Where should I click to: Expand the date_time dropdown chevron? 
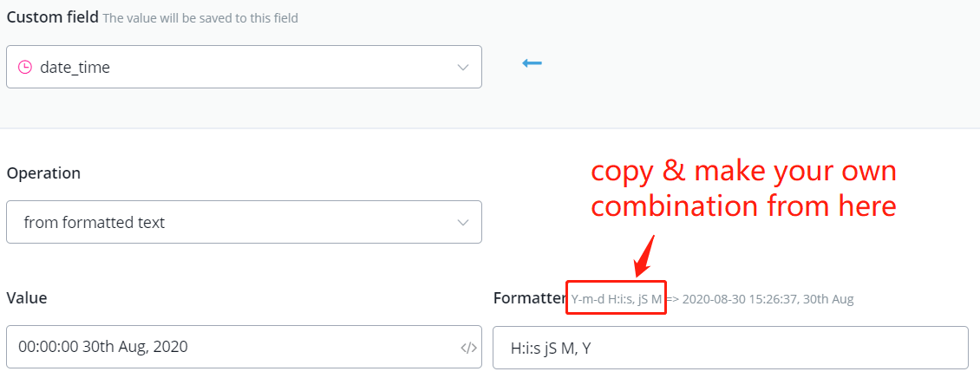pos(463,67)
